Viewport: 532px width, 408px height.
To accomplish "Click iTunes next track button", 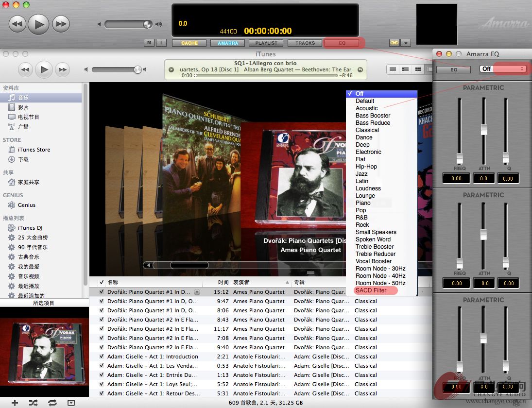I will pos(62,69).
